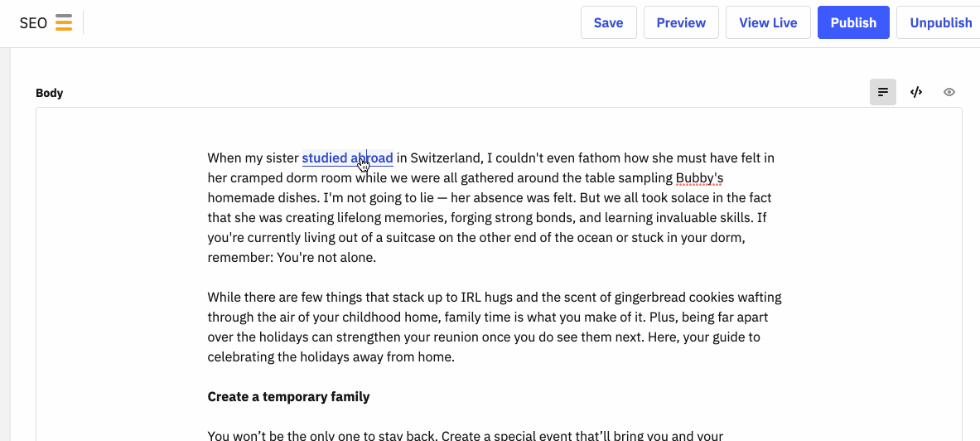Switch Body to HTML code view
The height and width of the screenshot is (441, 980).
[915, 93]
